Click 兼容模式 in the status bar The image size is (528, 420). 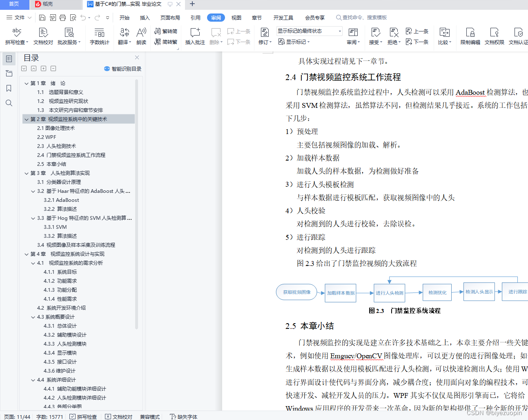[x=150, y=417]
